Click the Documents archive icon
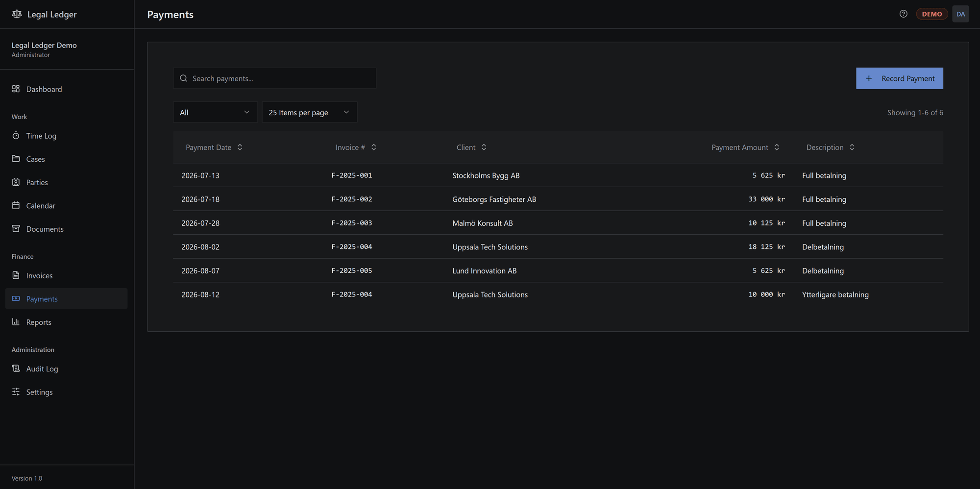 click(16, 228)
